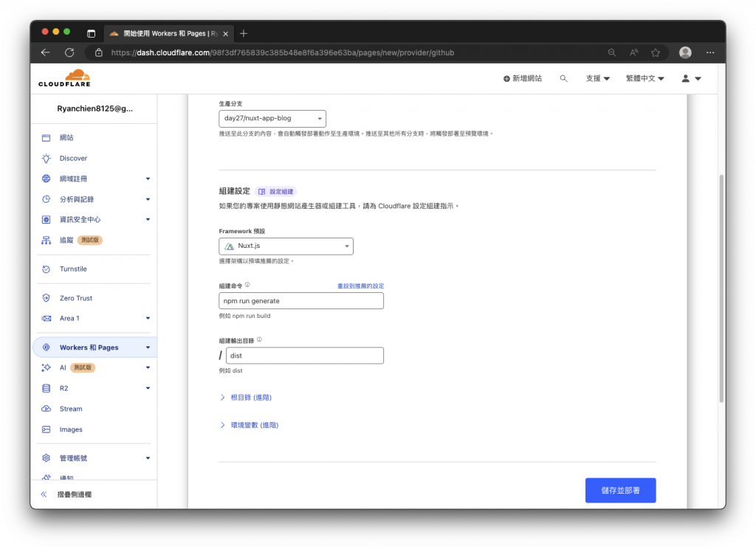Screen dimensions: 756x549
Task: Click the search magnifier in Cloudflare header
Action: [563, 78]
